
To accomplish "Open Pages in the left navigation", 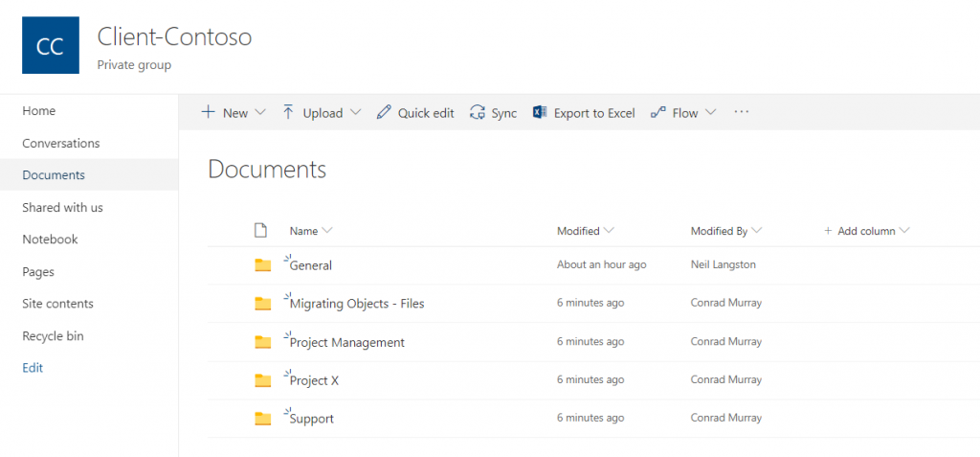I will click(x=89, y=272).
